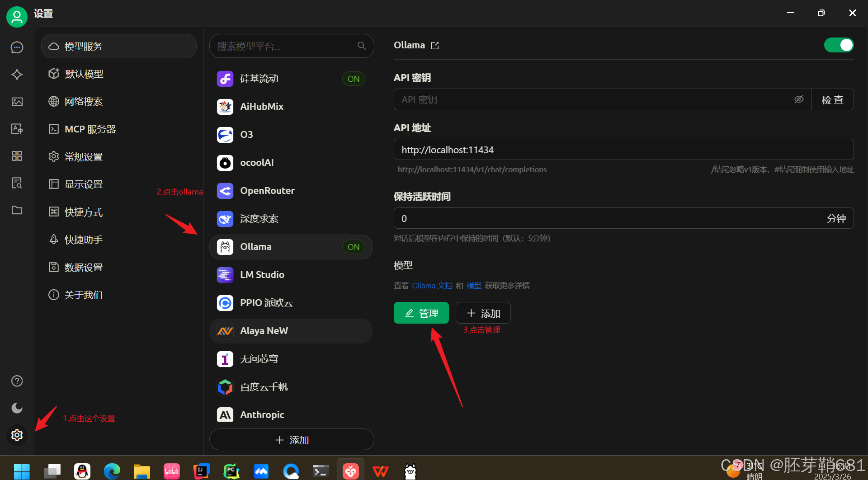The height and width of the screenshot is (480, 868).
Task: Open the 模型 details link
Action: tap(474, 286)
